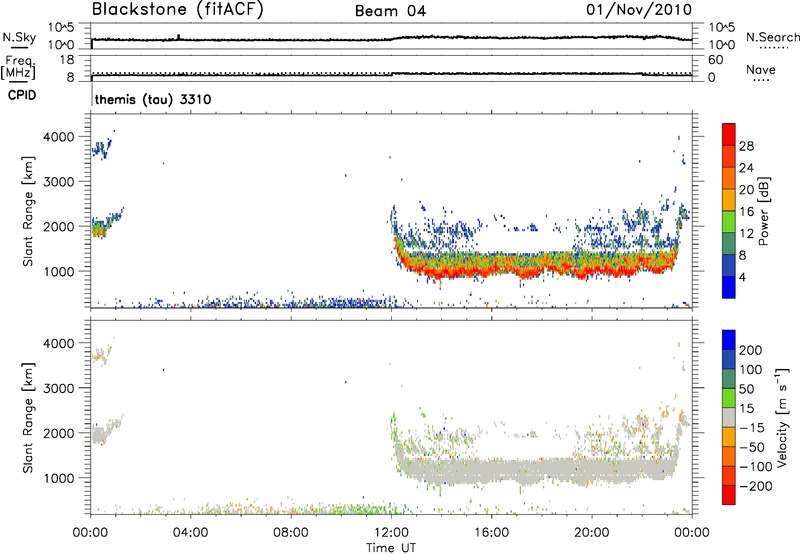Click the red bottom segment of the Velocity color bar

[729, 495]
